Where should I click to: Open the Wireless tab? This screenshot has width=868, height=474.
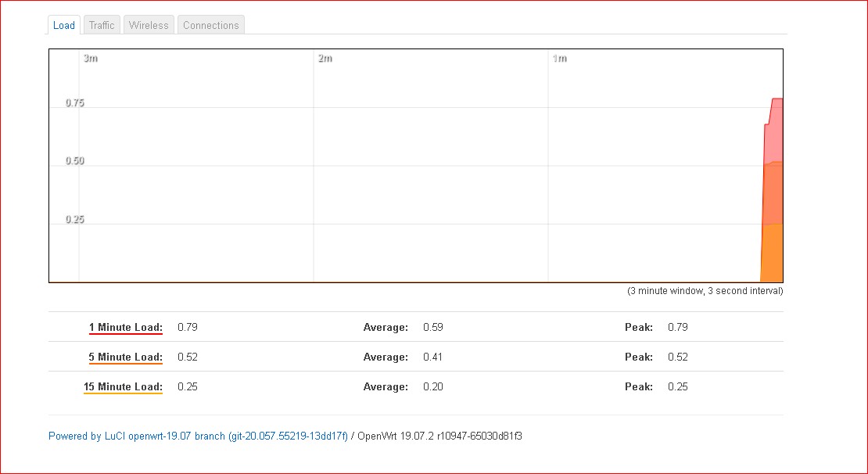point(149,25)
